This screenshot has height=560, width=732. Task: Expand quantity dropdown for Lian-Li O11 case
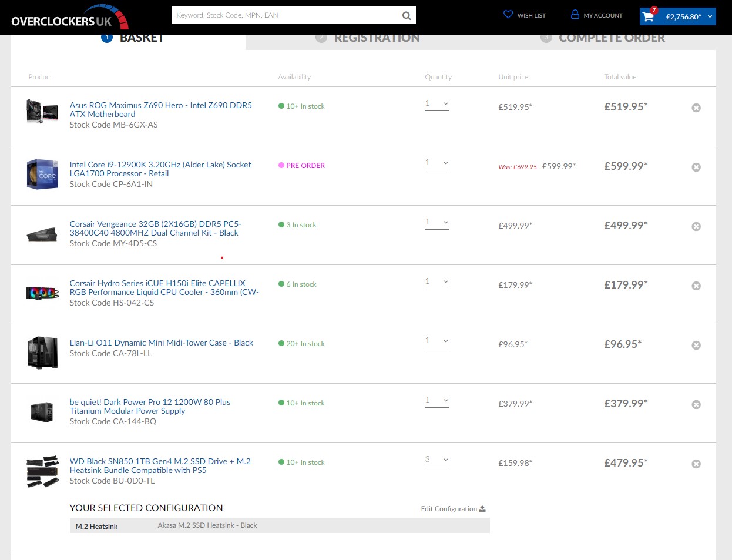pos(437,341)
